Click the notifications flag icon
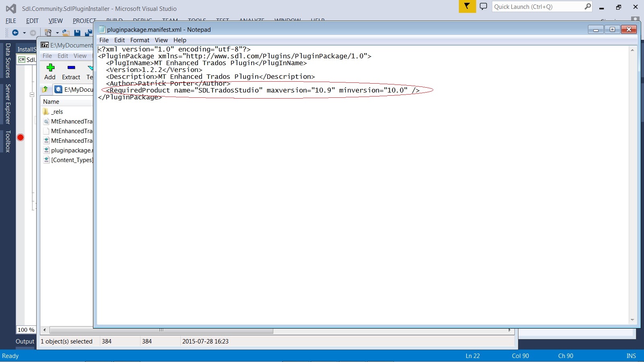 pos(467,6)
